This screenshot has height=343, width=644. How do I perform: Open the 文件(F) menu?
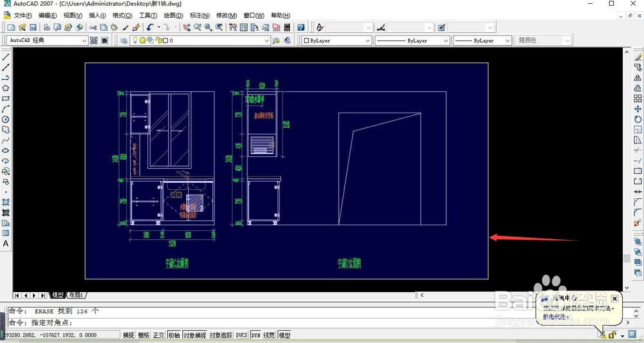[23, 15]
